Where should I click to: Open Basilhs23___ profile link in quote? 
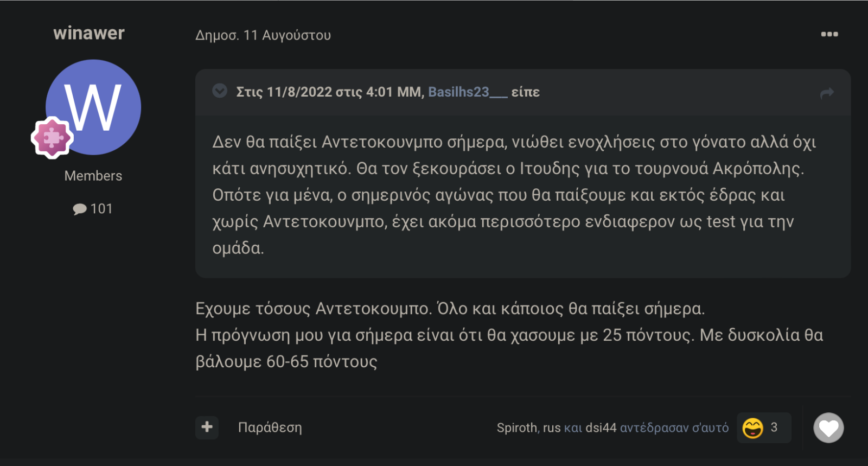(468, 92)
